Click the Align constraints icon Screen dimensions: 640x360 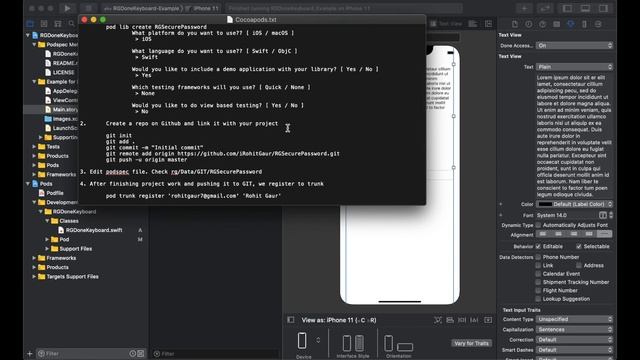point(450,320)
